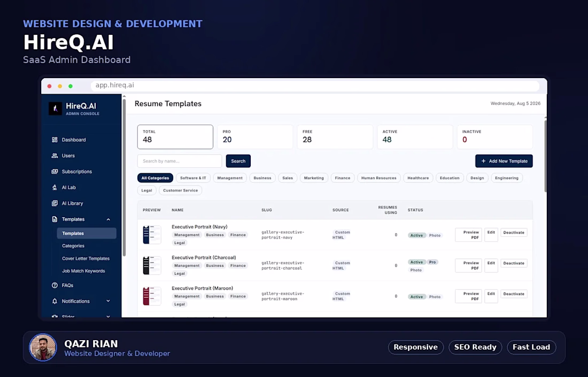This screenshot has height=377, width=588.
Task: Expand the Slider sidebar section chevron
Action: 108,316
